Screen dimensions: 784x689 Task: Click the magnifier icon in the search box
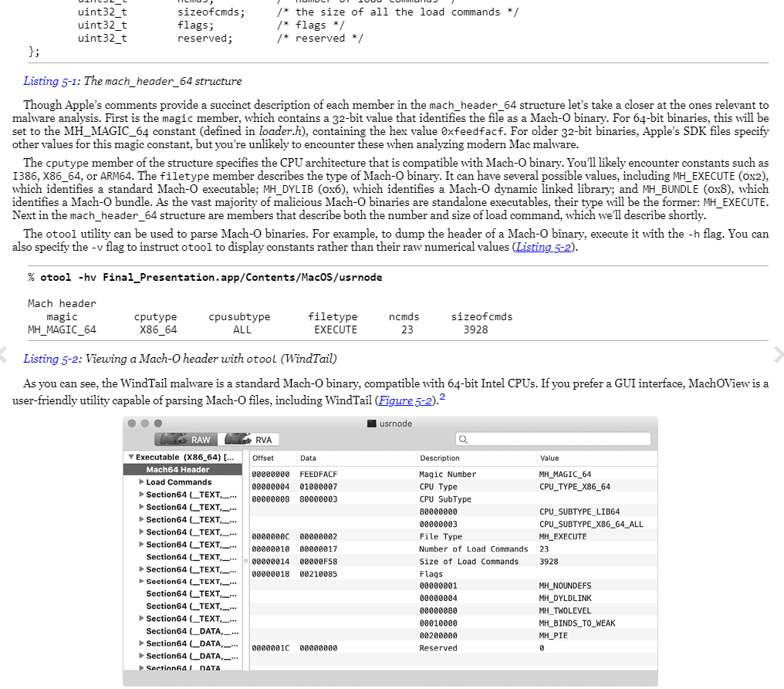click(463, 440)
